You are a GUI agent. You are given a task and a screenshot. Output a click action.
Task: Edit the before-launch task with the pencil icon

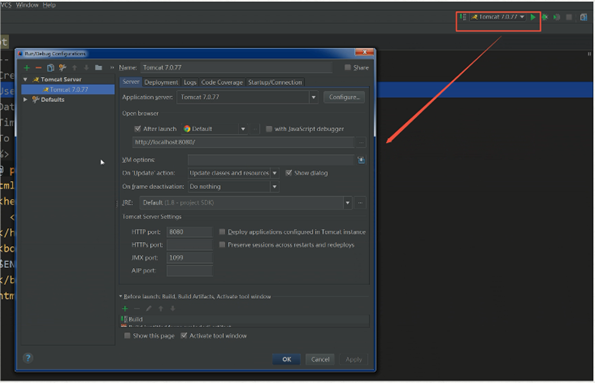tap(149, 309)
